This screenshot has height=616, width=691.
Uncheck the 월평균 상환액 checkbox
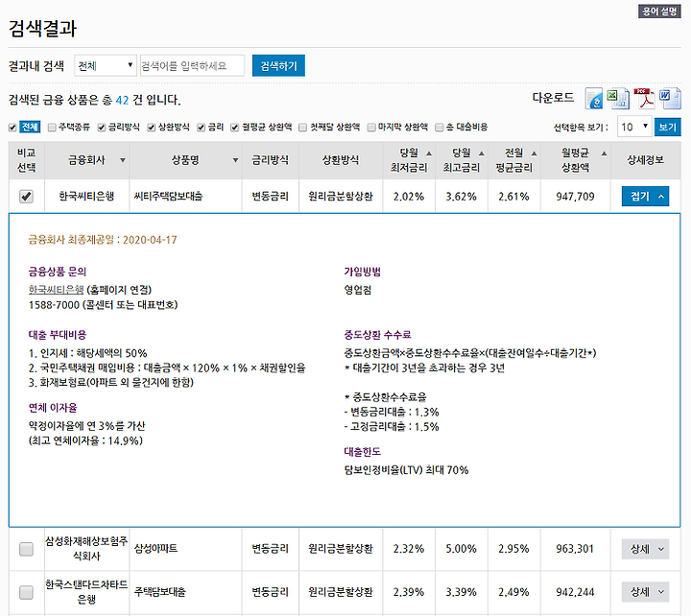click(x=234, y=128)
